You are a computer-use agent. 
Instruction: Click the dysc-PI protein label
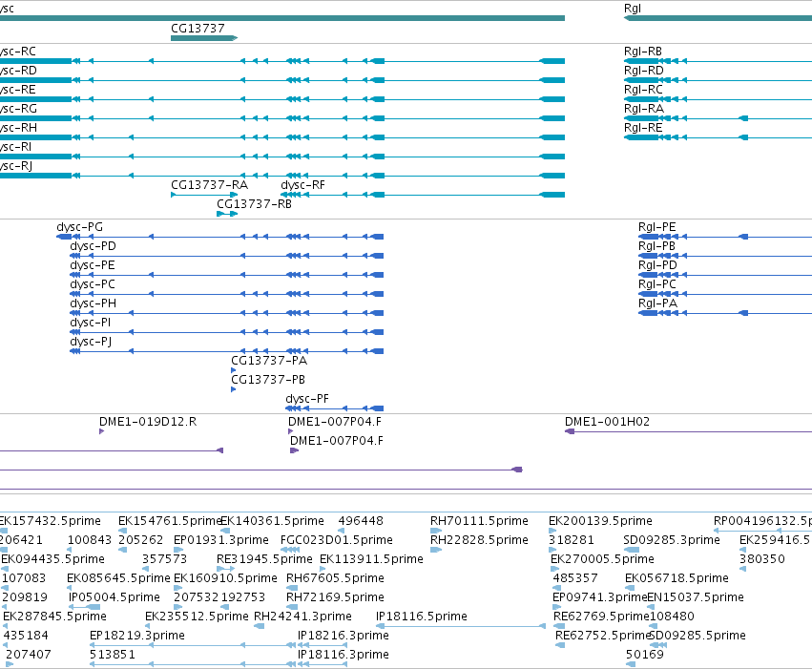(90, 323)
